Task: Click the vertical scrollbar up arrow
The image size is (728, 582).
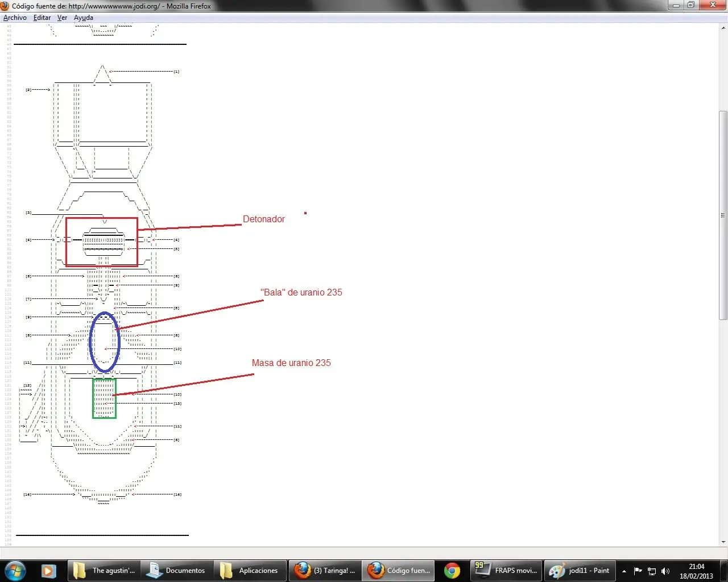Action: 723,28
